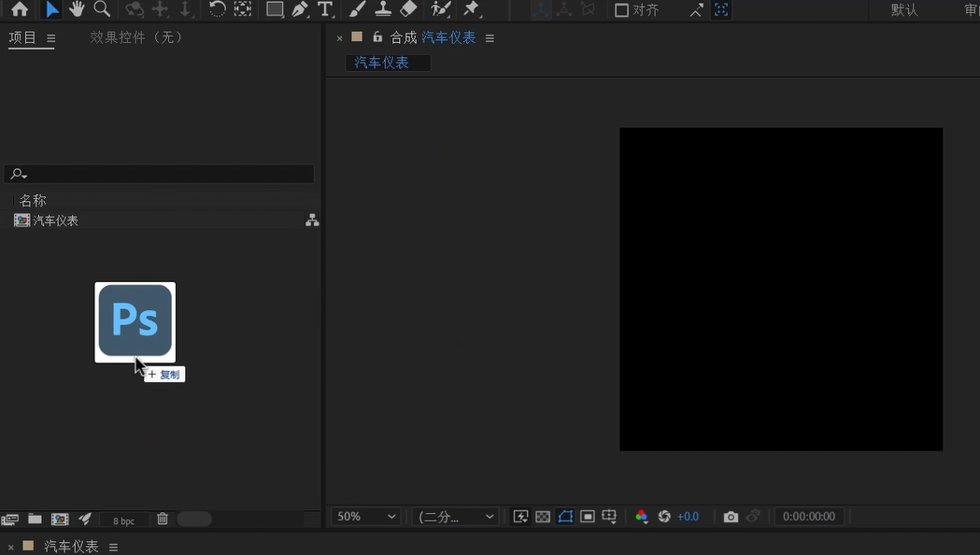This screenshot has width=980, height=555.
Task: Select the Zoom magnifier tool
Action: [x=101, y=8]
